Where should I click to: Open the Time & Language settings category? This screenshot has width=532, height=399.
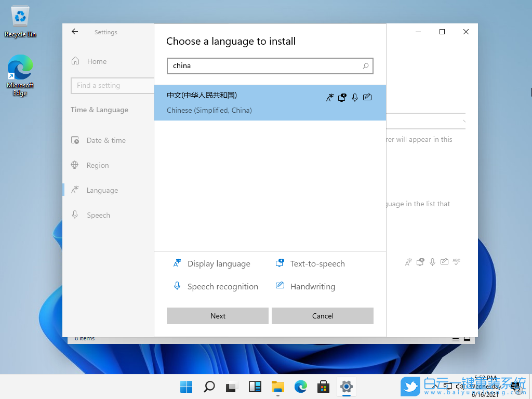99,110
